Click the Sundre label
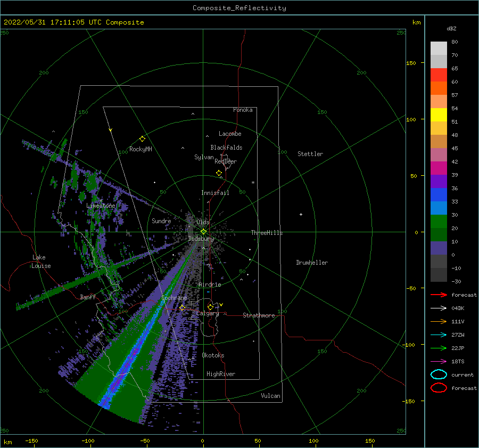 (161, 221)
